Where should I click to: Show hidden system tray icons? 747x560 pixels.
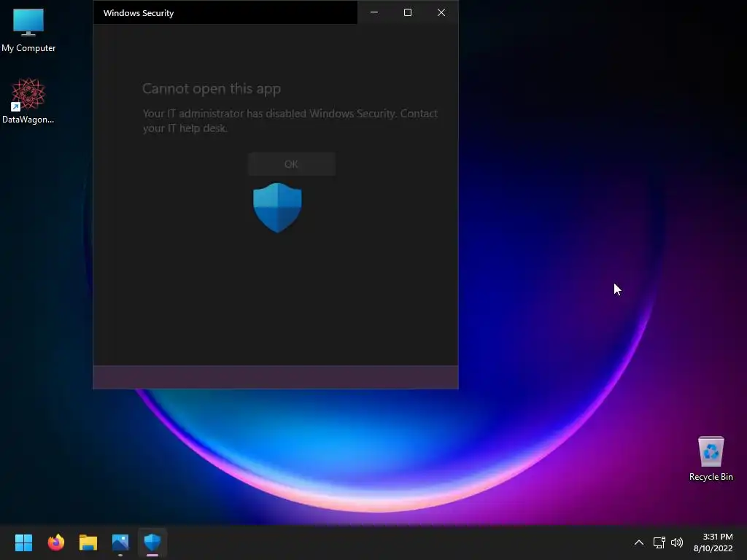point(639,542)
